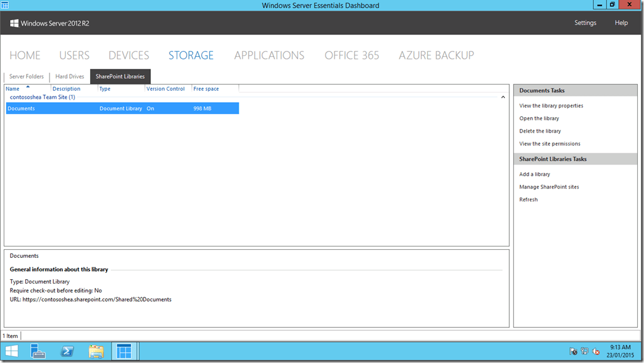Open Help in the top bar
Screen dimensions: 644x363
pyautogui.click(x=621, y=23)
